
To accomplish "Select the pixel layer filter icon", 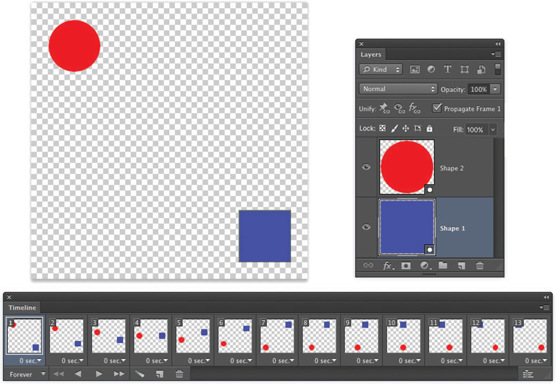I will tap(415, 69).
